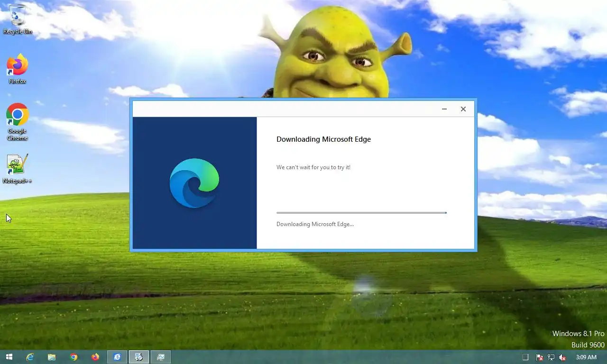Screen dimensions: 607x364
Task: Switch to the Edge installer taskbar item
Action: coord(139,357)
